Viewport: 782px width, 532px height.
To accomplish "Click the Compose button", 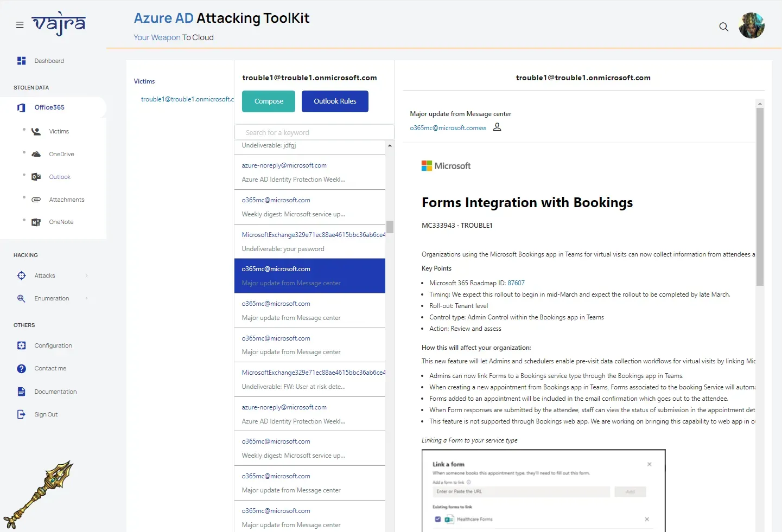I will 269,101.
